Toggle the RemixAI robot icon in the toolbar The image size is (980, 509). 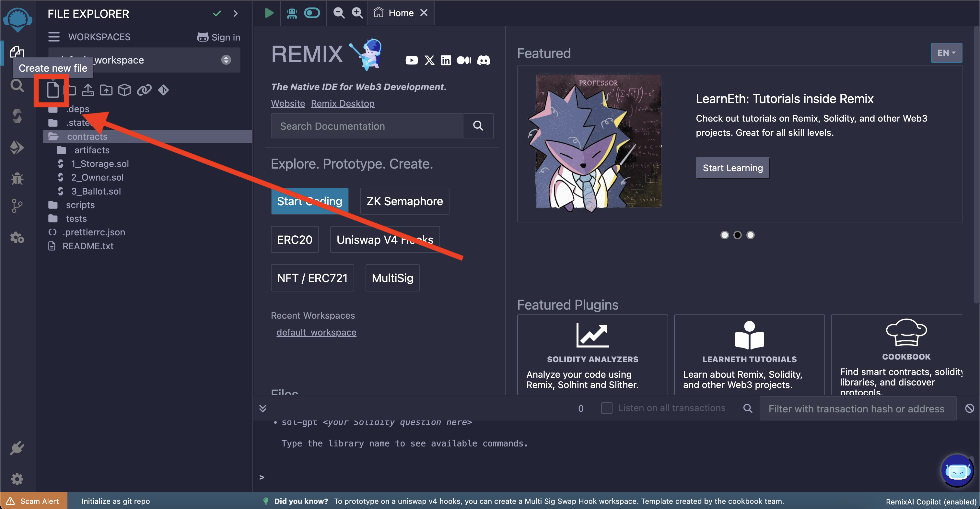(x=292, y=13)
